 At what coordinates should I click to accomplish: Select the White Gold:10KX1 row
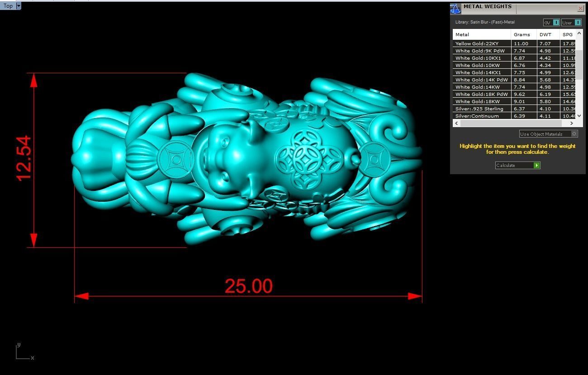pyautogui.click(x=514, y=58)
